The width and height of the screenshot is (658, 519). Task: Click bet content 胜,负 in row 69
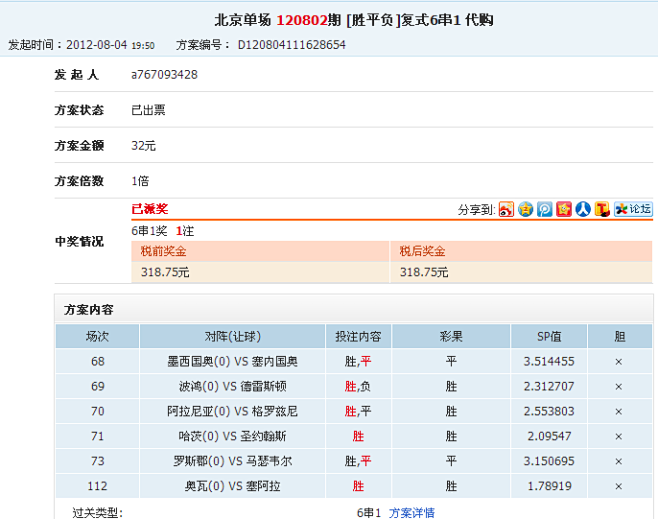coord(358,386)
